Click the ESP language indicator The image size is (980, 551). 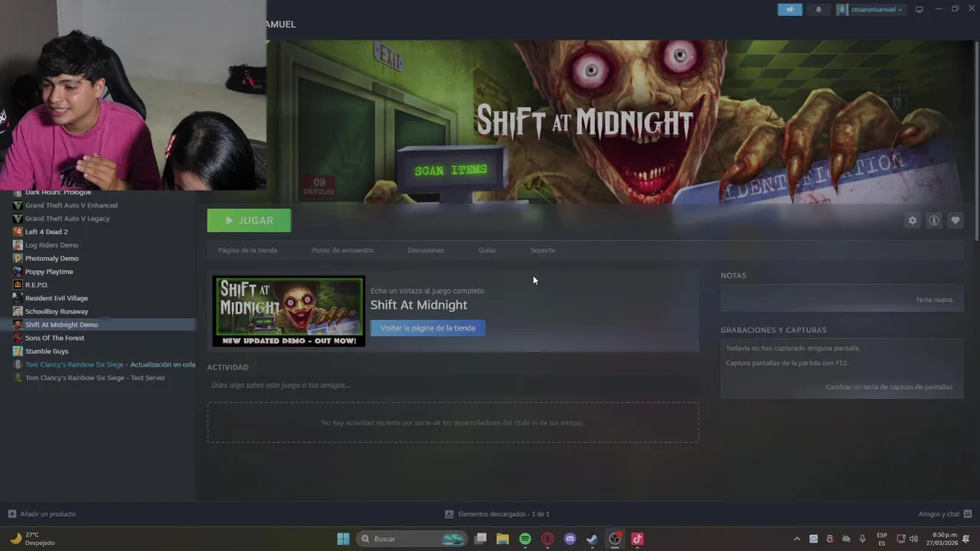click(x=882, y=539)
